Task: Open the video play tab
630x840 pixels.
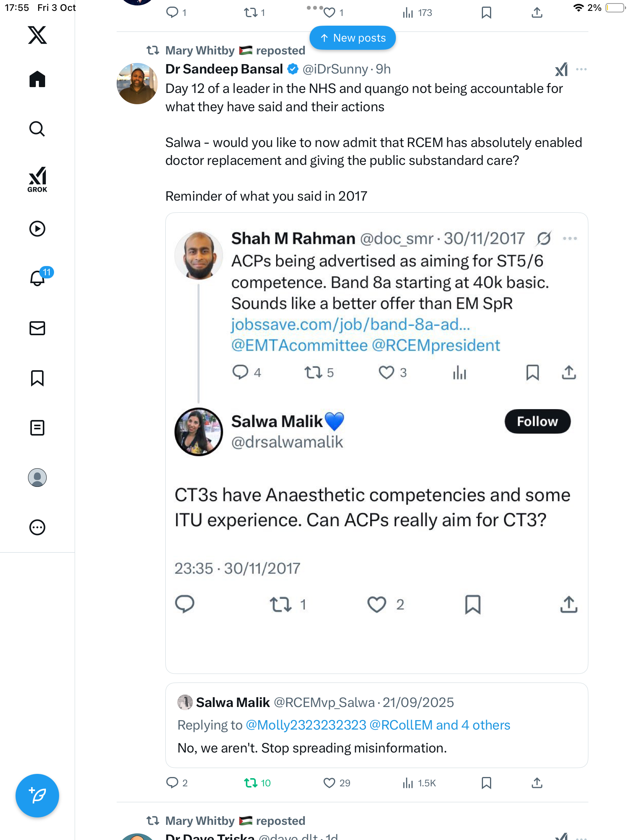Action: 37,229
